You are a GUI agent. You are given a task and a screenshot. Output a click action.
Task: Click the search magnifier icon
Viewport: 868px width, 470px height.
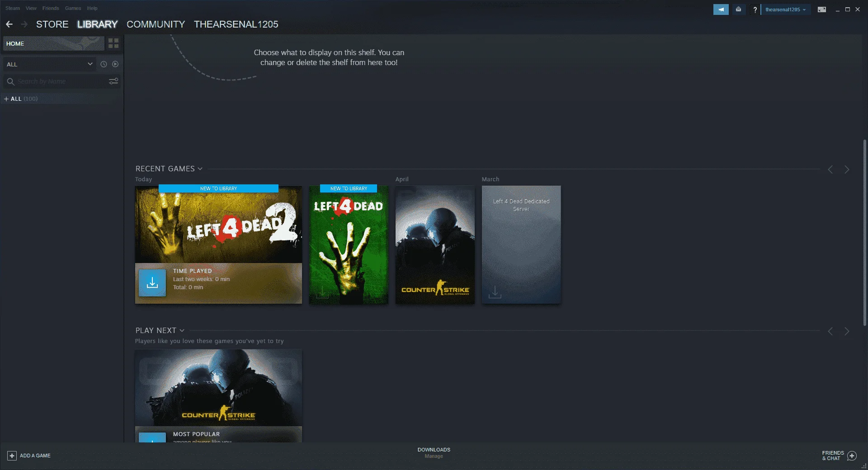tap(10, 81)
